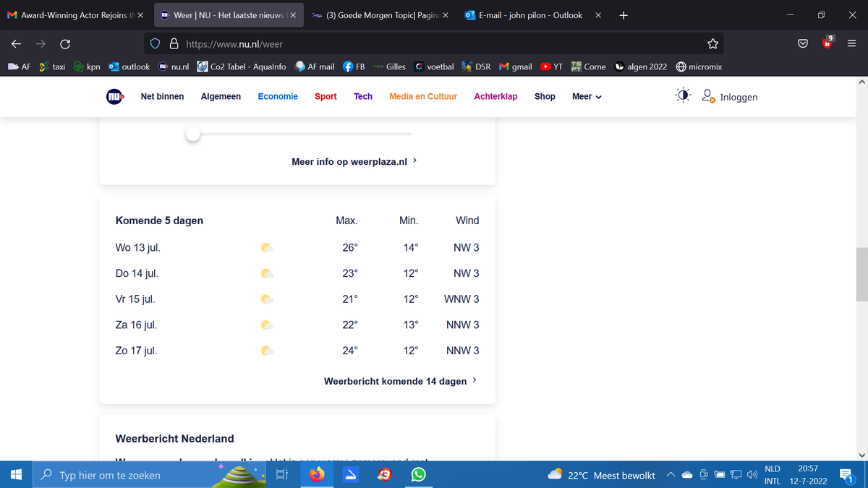Open the nu.nl bookmark
This screenshot has width=868, height=488.
click(x=174, y=67)
